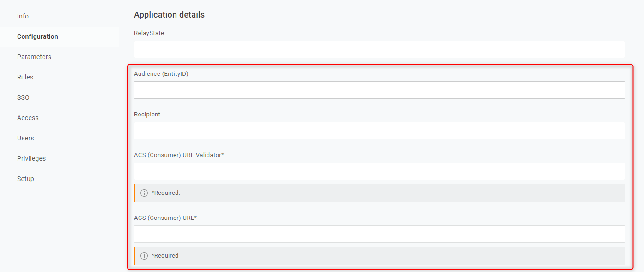Open the Rules page from the sidebar
Viewport: 644px width, 272px height.
point(25,77)
